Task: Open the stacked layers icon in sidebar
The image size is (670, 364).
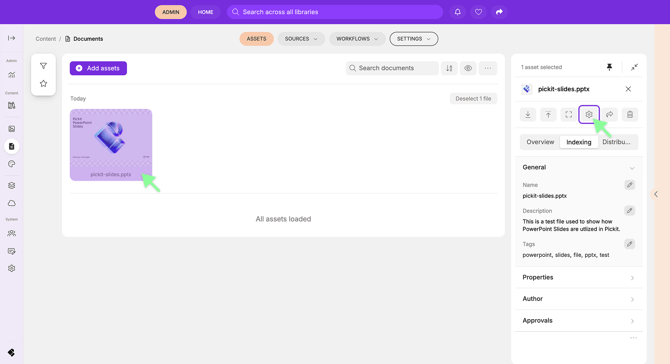Action: [x=12, y=185]
